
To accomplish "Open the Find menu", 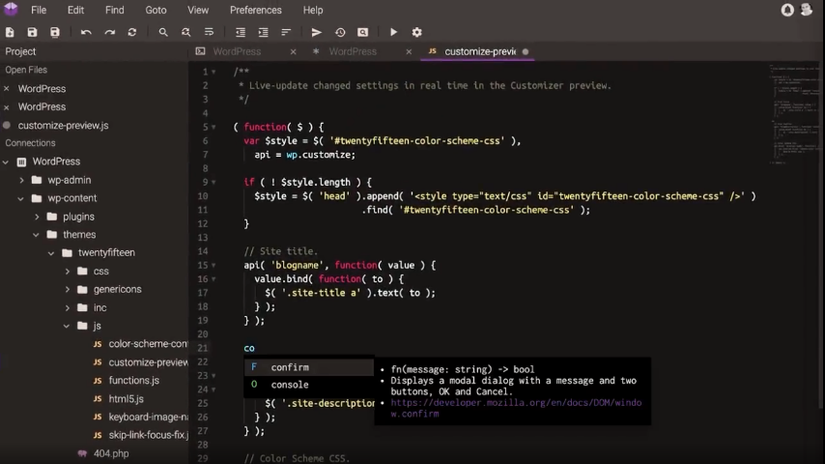I will (x=115, y=10).
